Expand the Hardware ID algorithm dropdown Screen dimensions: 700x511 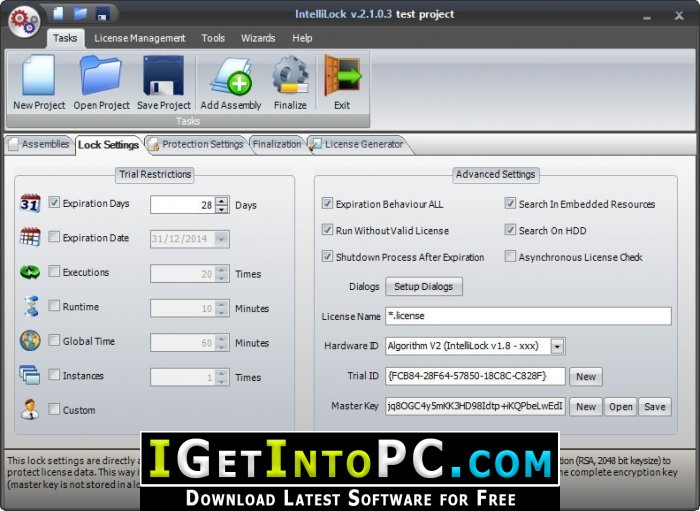pyautogui.click(x=557, y=346)
